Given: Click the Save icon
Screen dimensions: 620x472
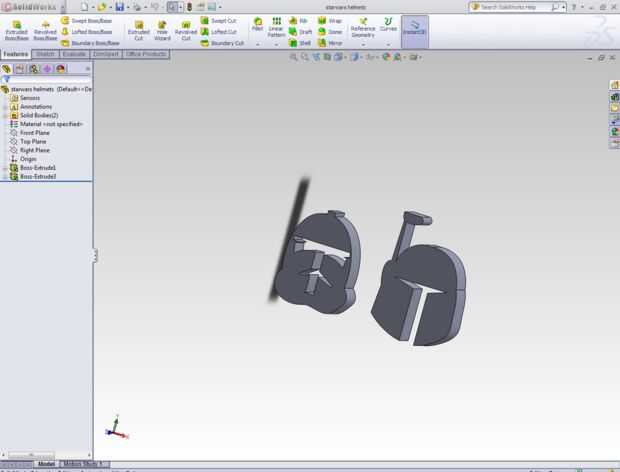Looking at the screenshot, I should point(120,7).
